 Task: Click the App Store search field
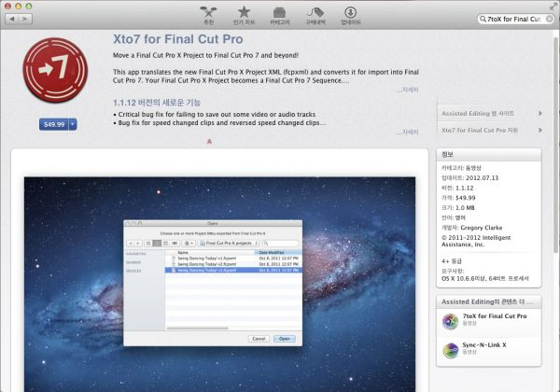[x=514, y=19]
